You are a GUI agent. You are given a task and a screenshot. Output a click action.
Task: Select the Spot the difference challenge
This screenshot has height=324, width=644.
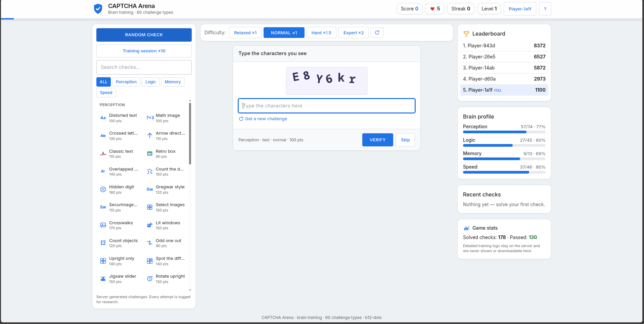(166, 261)
